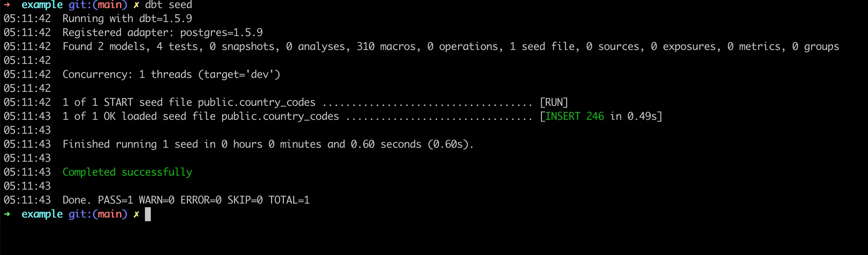
Task: Click the 'Registered adapter: postgres=1.5.9' line
Action: [x=163, y=32]
